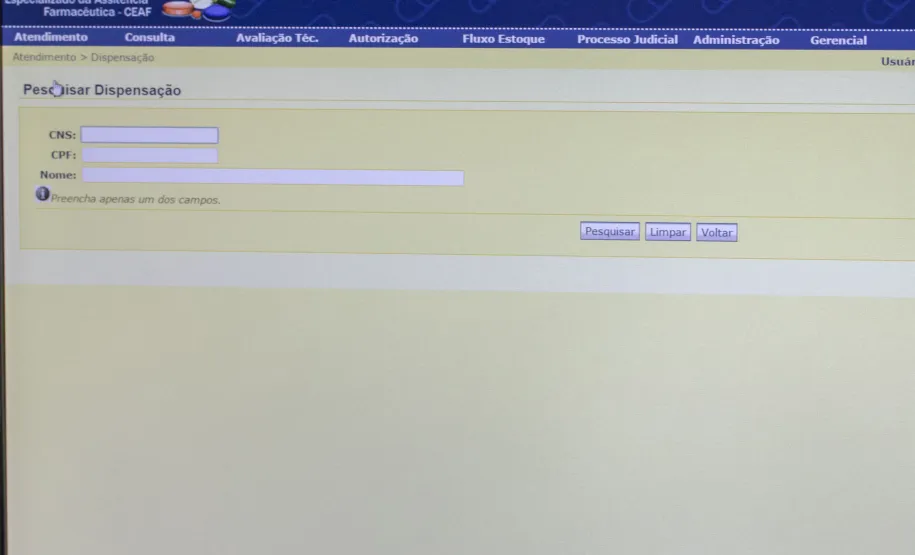Click the CNS input field
Screen dimensions: 915x555
pyautogui.click(x=149, y=135)
